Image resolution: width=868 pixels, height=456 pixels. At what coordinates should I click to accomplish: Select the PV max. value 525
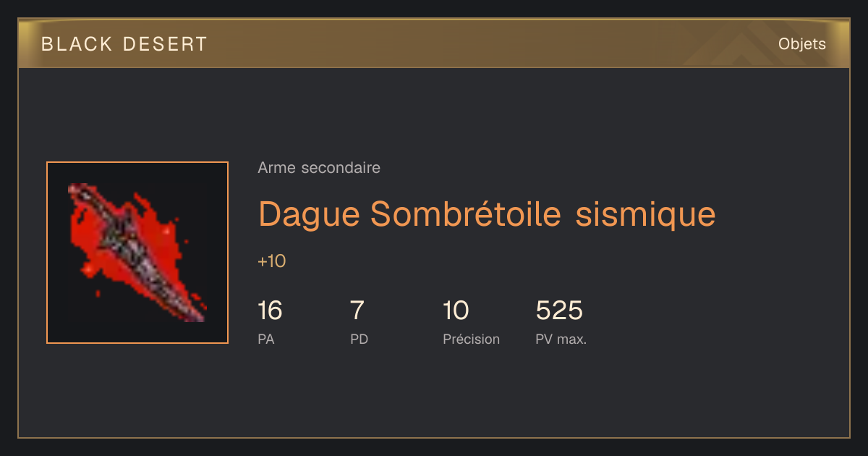[559, 311]
